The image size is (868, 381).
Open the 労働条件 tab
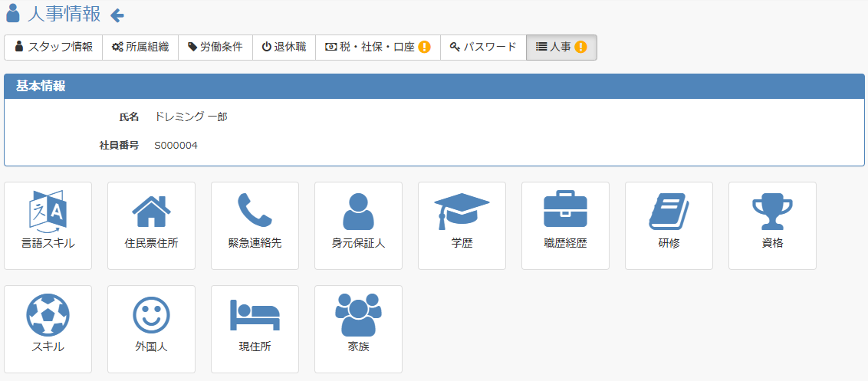click(x=215, y=48)
